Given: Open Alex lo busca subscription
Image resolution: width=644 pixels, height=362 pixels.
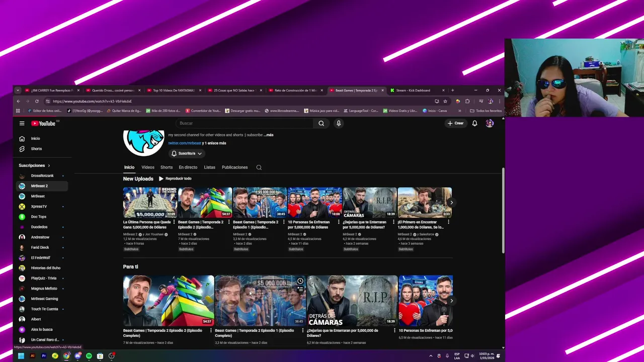Looking at the screenshot, I should click(41, 329).
